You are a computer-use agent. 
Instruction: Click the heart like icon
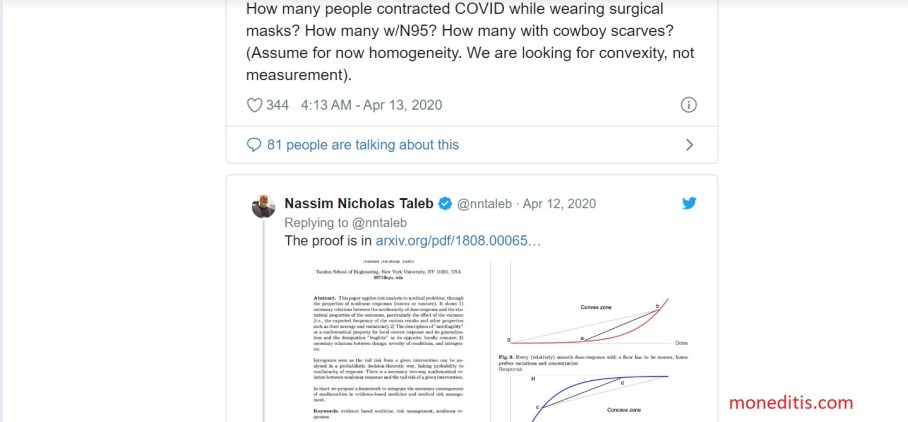pos(254,105)
